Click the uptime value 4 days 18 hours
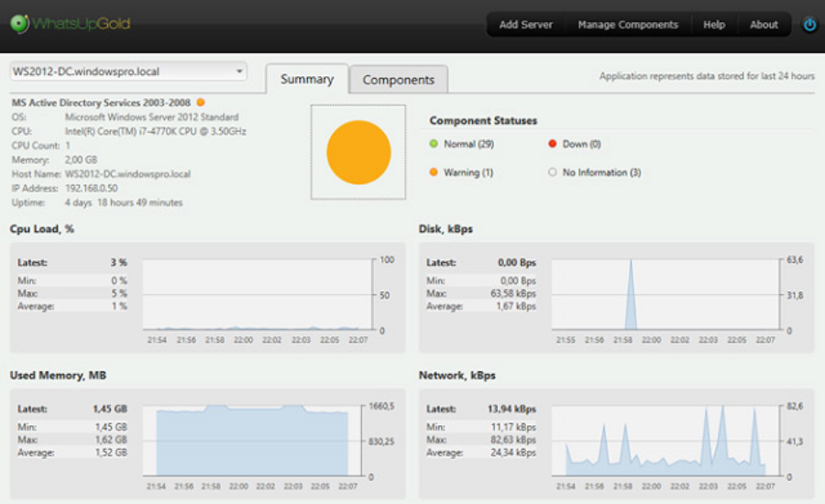Image resolution: width=825 pixels, height=504 pixels. (124, 202)
